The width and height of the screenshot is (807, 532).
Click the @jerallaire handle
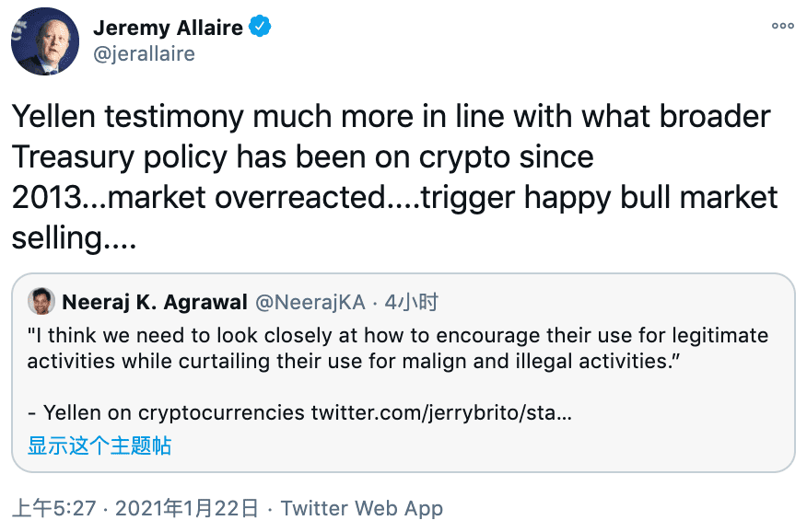coord(144,54)
